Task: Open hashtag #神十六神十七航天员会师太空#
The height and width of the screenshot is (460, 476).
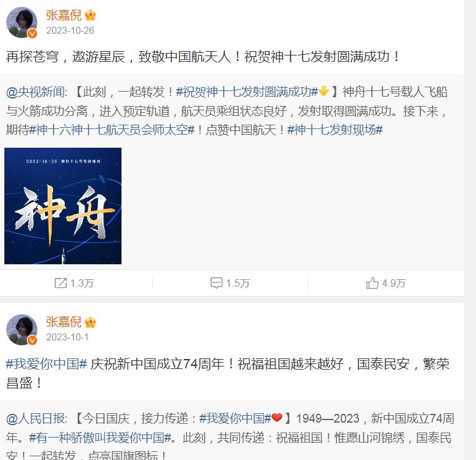Action: pyautogui.click(x=112, y=130)
